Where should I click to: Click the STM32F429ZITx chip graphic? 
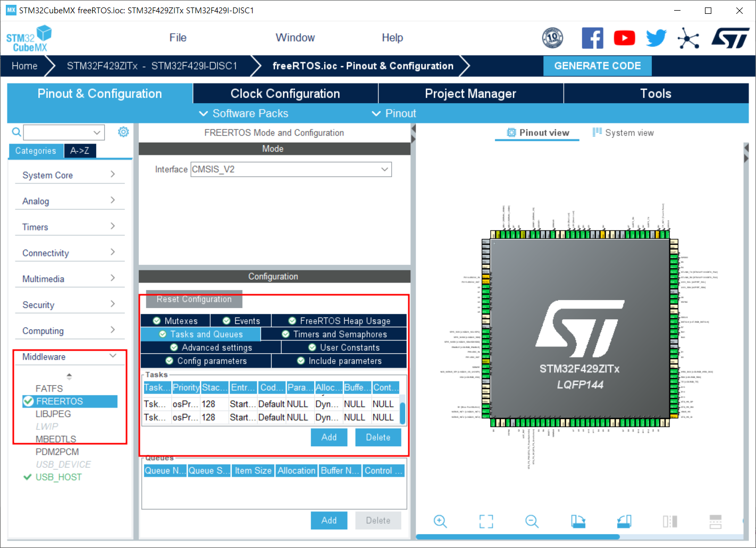coord(580,328)
